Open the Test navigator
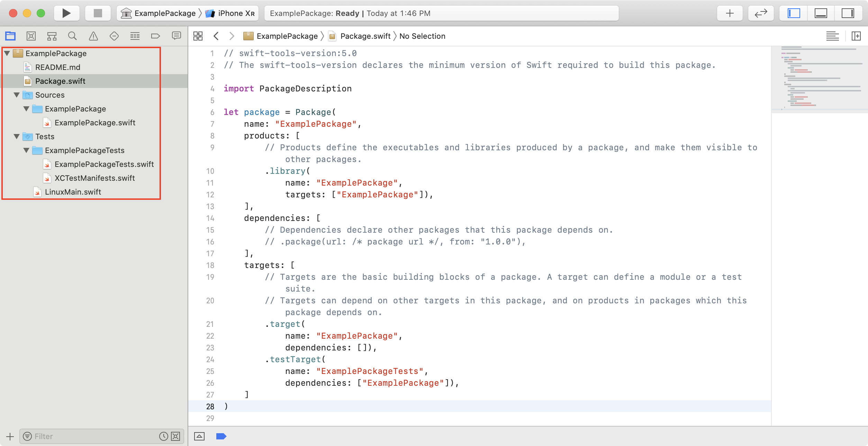Image resolution: width=868 pixels, height=446 pixels. (x=114, y=36)
